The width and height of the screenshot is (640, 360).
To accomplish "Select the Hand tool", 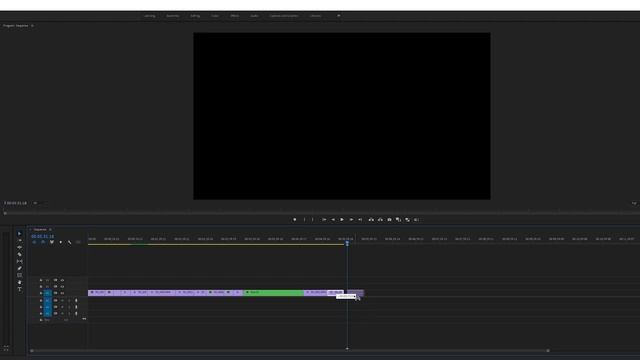I will (19, 282).
